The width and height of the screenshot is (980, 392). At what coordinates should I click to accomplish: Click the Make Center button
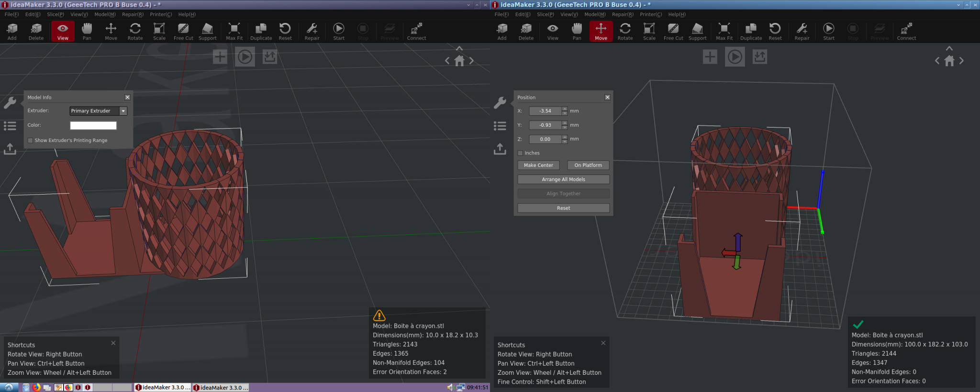[x=538, y=165]
